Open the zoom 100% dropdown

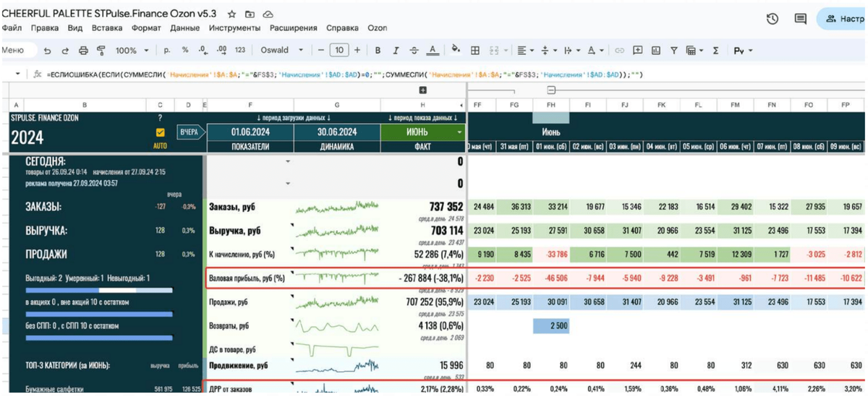coord(132,51)
